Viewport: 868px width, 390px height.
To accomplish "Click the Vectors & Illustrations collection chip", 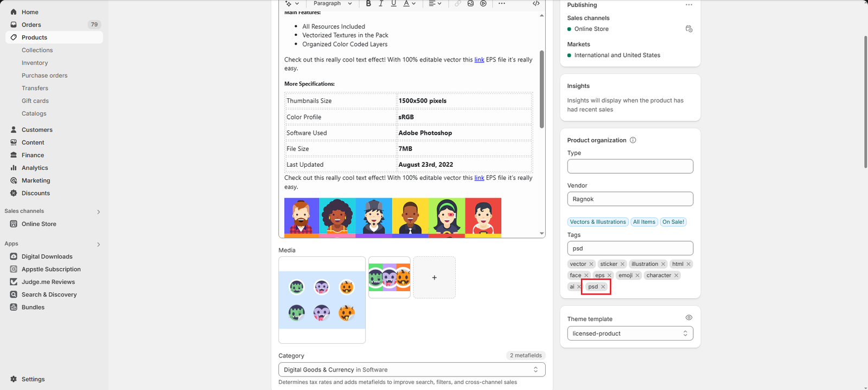I will [597, 222].
